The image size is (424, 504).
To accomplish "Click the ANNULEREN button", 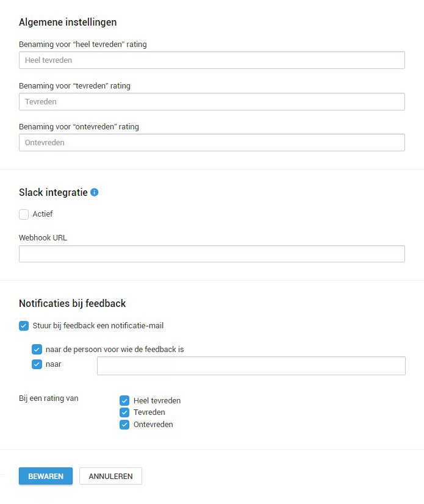I will click(110, 476).
